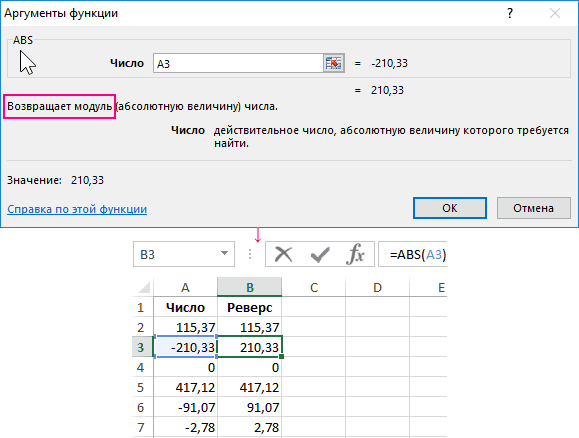Click the range selector icon in Число field
Viewport: 579px width, 438px height.
334,63
